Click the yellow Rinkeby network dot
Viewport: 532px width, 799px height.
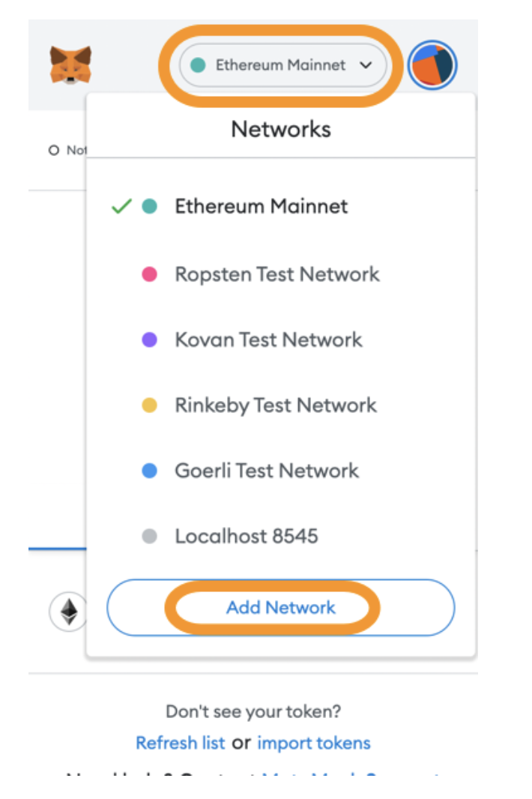click(x=149, y=405)
